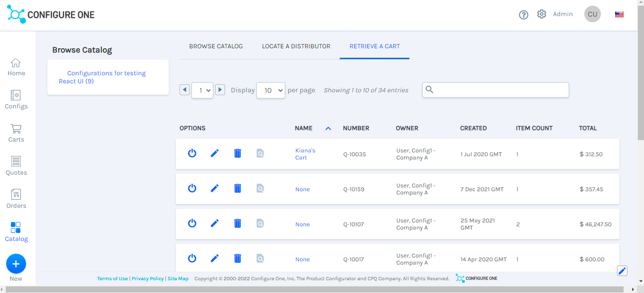Image resolution: width=644 pixels, height=293 pixels.
Task: Open Quotes in the sidebar
Action: click(16, 166)
